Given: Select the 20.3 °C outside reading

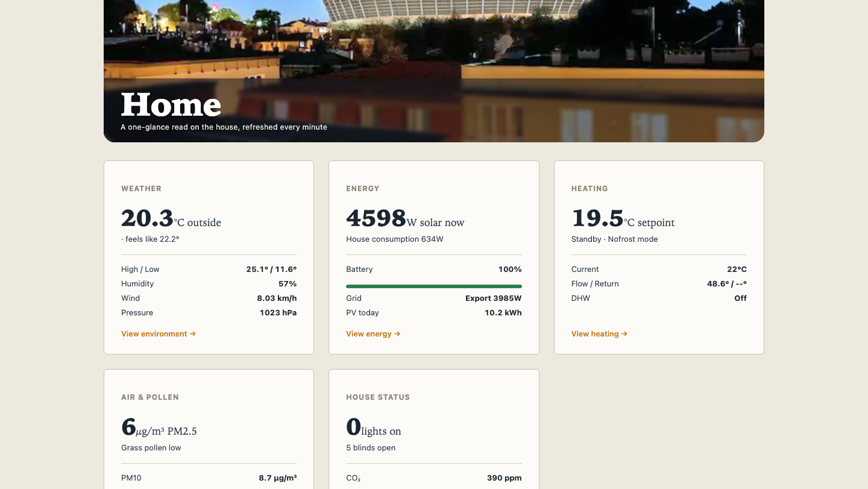Looking at the screenshot, I should click(171, 218).
